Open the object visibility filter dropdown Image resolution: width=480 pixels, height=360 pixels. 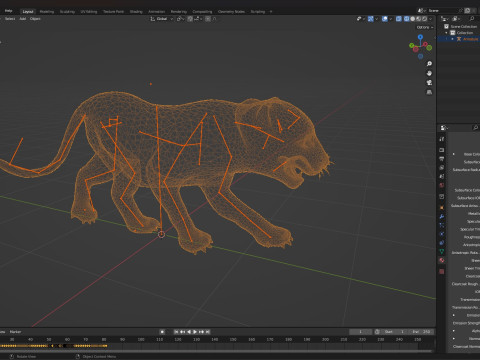point(360,19)
